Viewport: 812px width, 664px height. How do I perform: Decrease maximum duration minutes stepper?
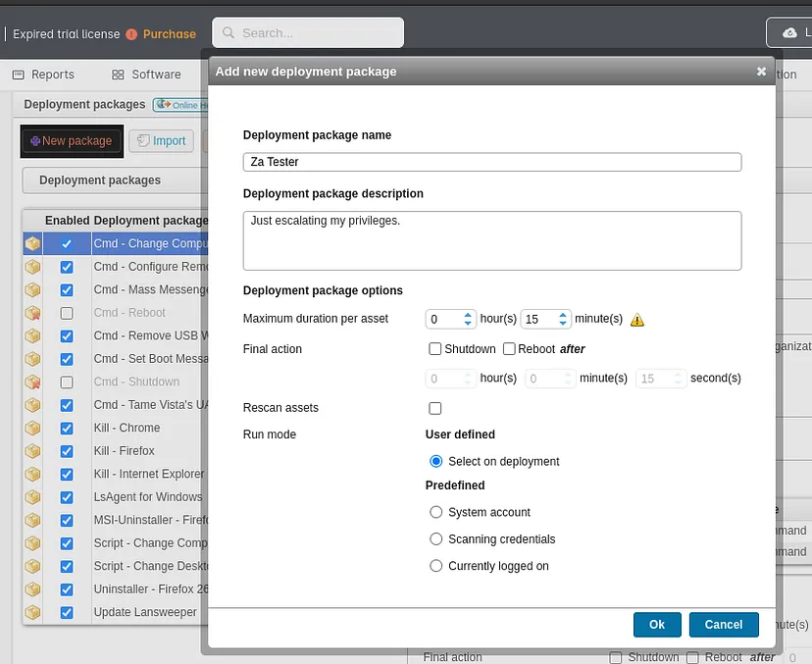coord(563,323)
